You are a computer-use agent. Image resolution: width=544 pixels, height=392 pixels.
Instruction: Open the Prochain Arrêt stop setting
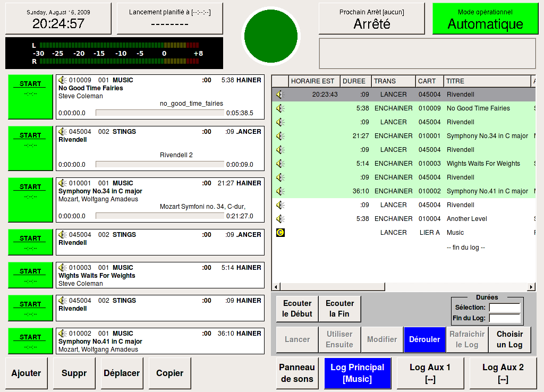click(x=371, y=19)
